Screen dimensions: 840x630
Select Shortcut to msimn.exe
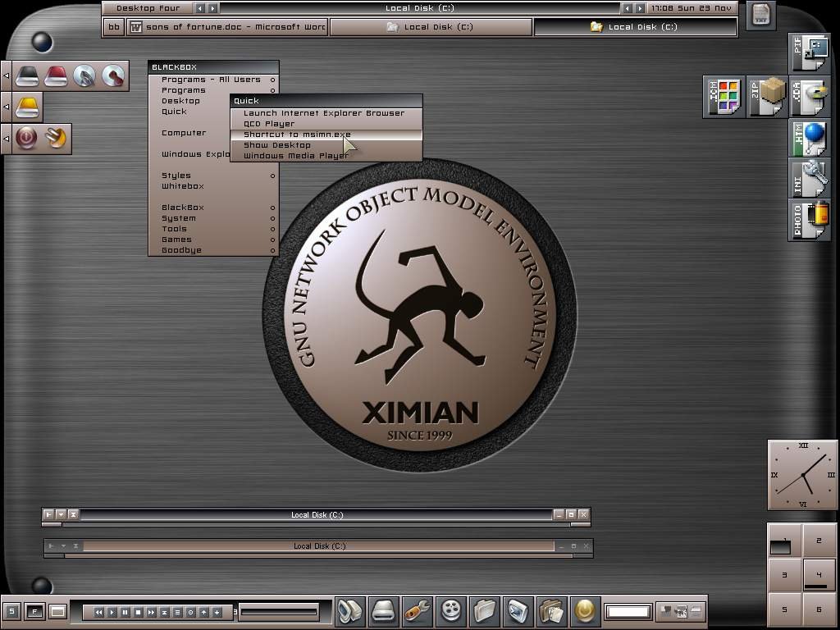pos(326,135)
